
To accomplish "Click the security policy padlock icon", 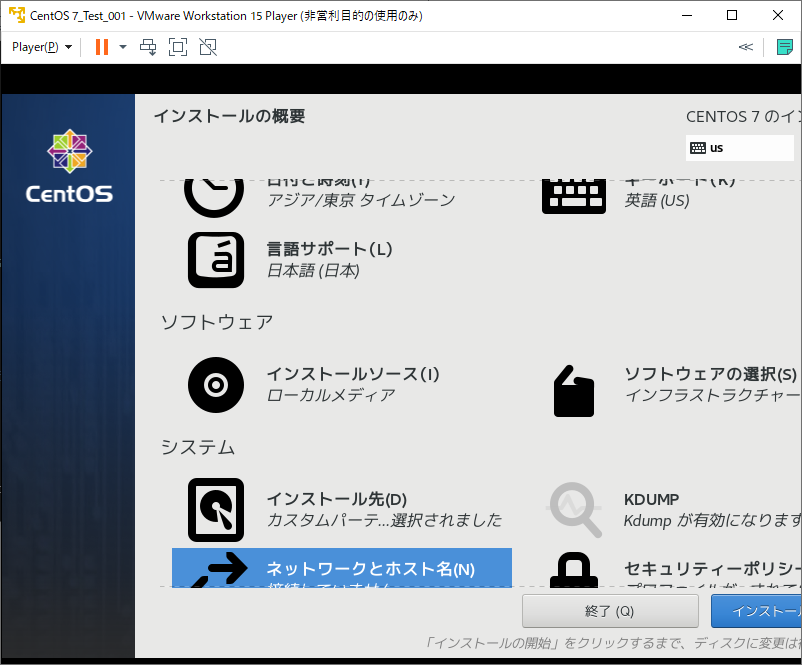I will coord(574,570).
